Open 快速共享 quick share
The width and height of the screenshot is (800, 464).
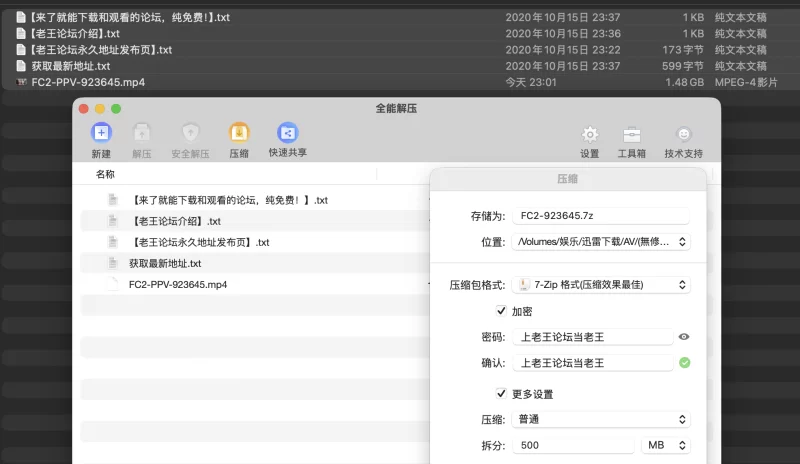[x=287, y=133]
